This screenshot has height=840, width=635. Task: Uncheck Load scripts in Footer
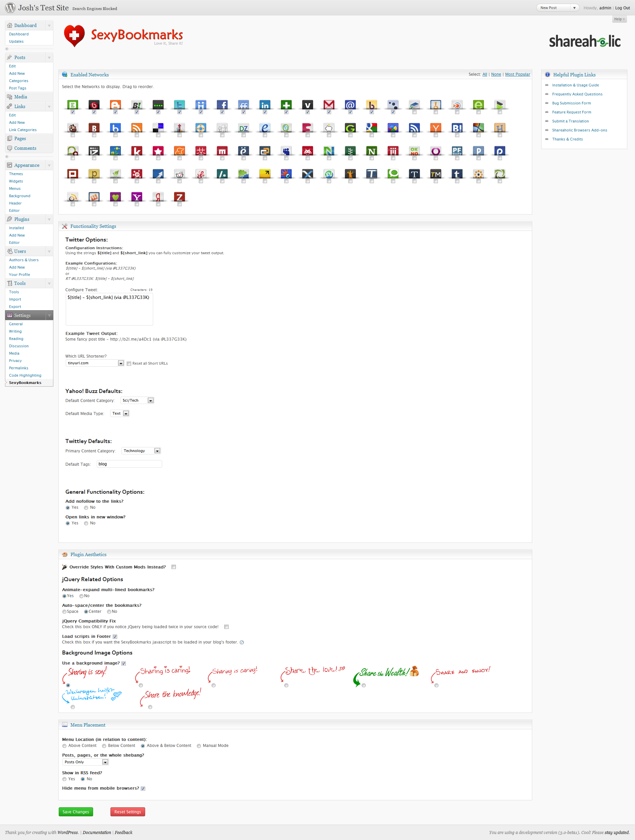click(x=115, y=637)
